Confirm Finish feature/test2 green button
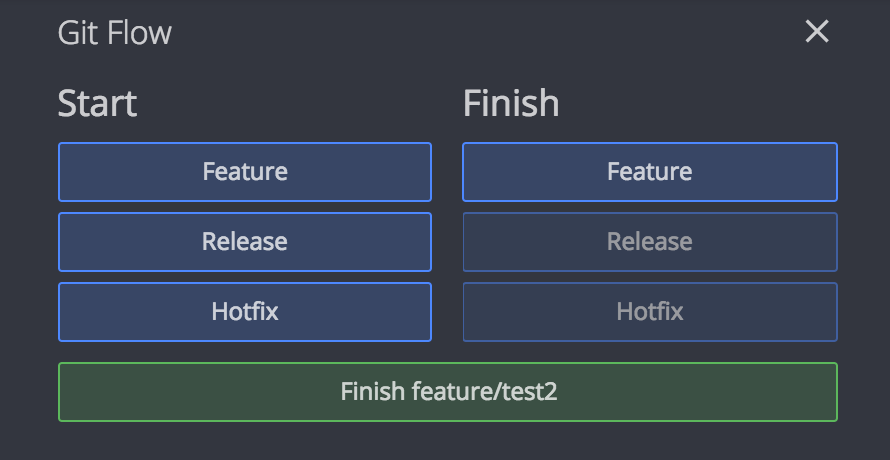890x460 pixels. [448, 392]
